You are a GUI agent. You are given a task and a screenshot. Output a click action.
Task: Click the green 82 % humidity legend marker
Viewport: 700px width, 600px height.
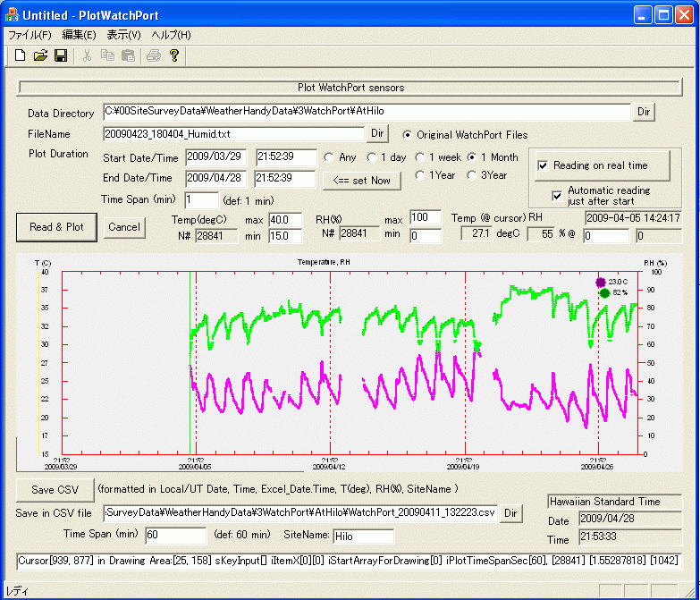(604, 292)
